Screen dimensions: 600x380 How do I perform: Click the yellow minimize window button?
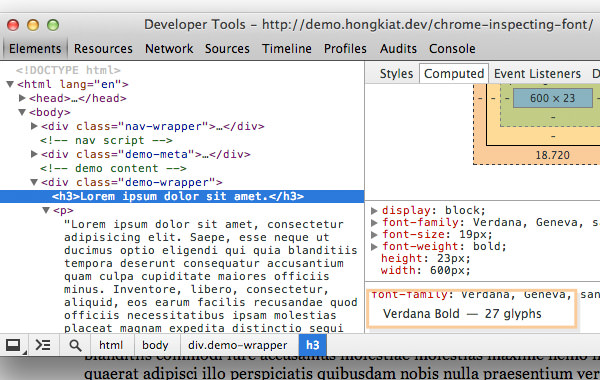33,25
